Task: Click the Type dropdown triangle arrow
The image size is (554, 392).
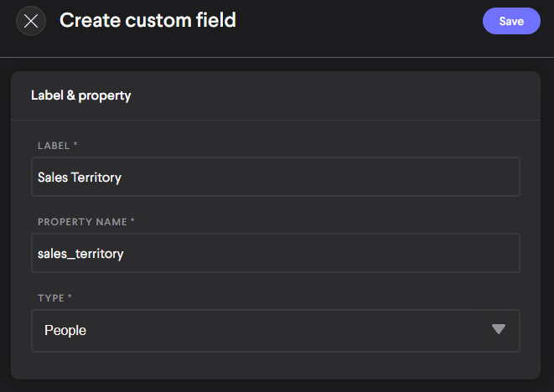Action: 499,329
